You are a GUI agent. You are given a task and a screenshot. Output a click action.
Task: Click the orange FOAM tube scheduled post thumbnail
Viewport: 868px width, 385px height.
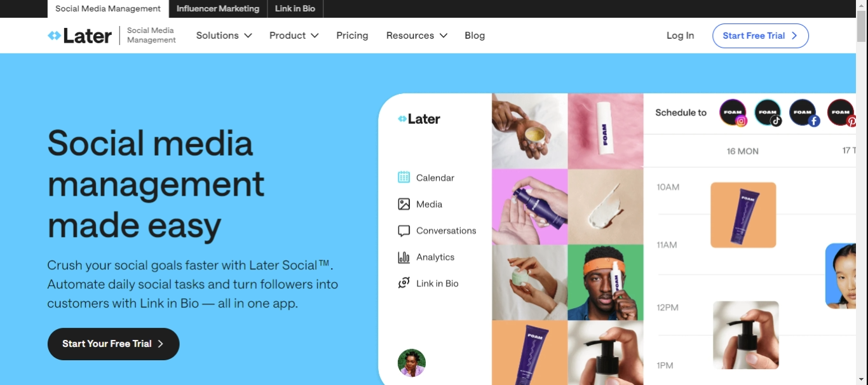coord(743,215)
